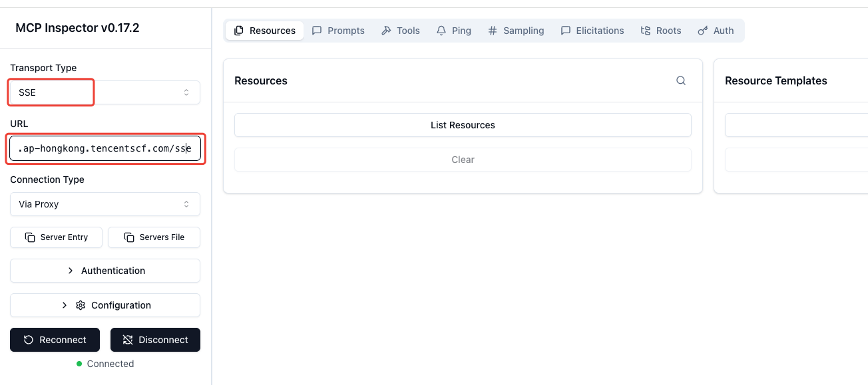Open the Connection Type Via Proxy dropdown

(105, 204)
